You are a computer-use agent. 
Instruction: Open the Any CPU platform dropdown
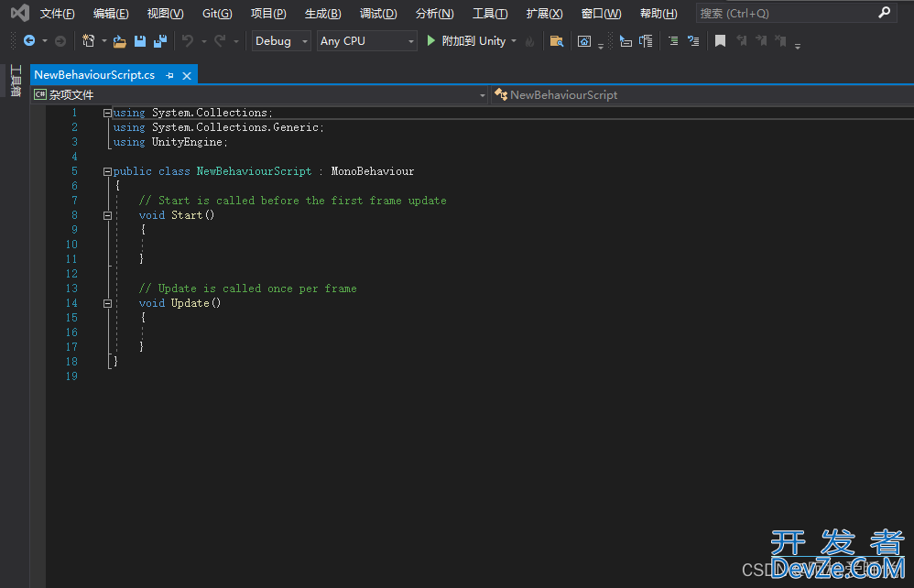pos(366,41)
